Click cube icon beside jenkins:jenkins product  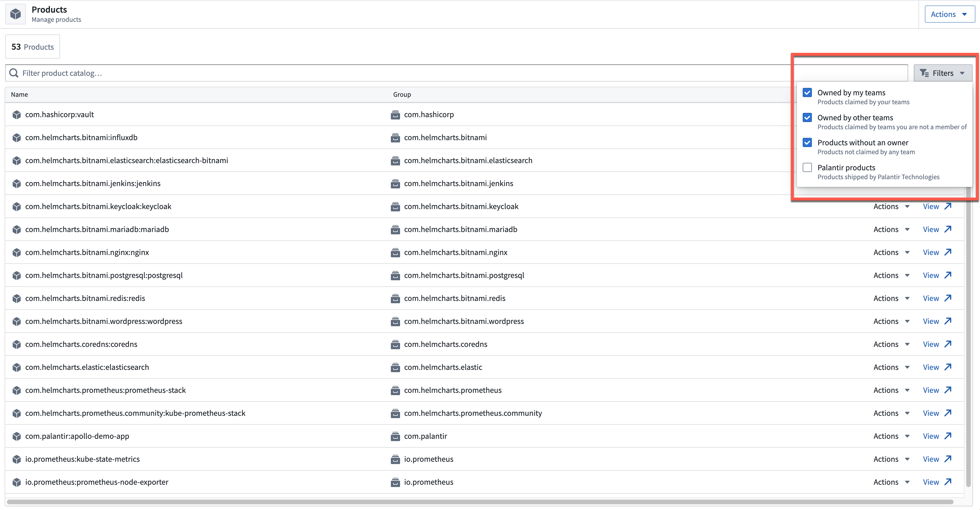pyautogui.click(x=16, y=183)
